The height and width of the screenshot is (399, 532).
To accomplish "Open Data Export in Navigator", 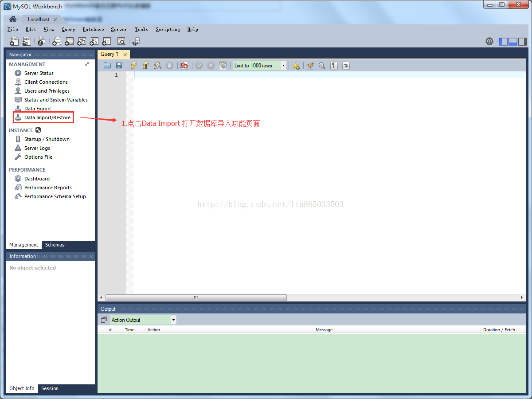I will (38, 109).
